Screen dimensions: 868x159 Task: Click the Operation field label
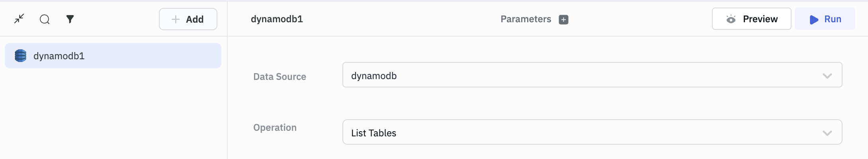pos(275,128)
